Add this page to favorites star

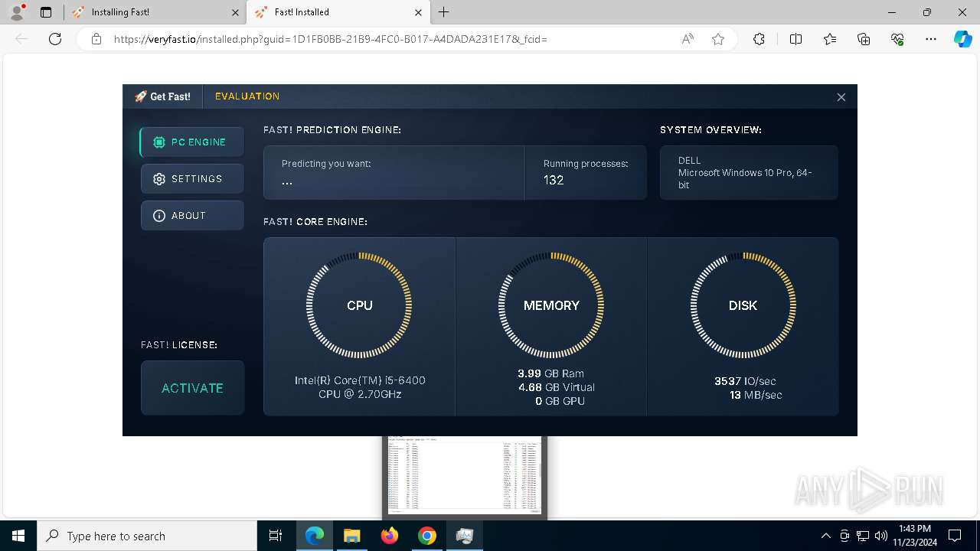point(718,39)
